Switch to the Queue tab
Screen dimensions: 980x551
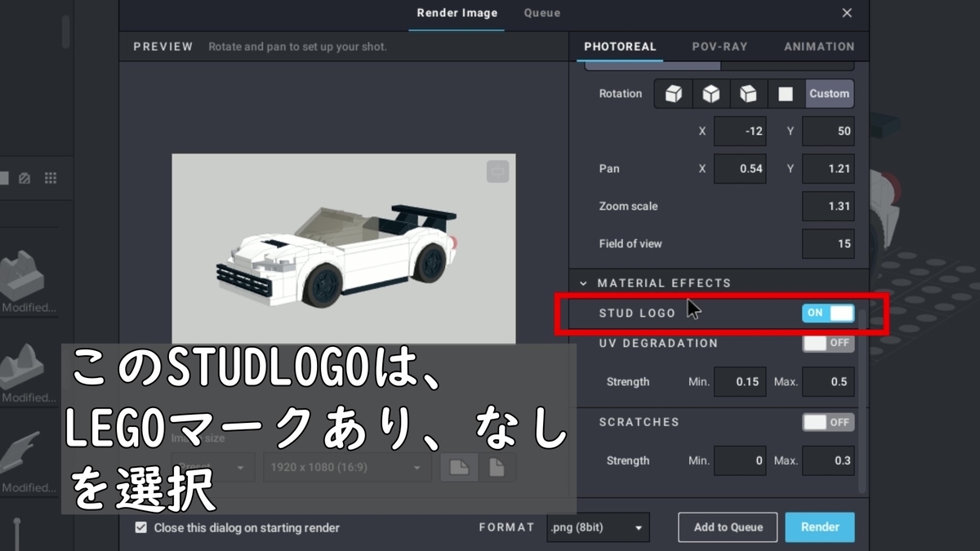point(542,13)
